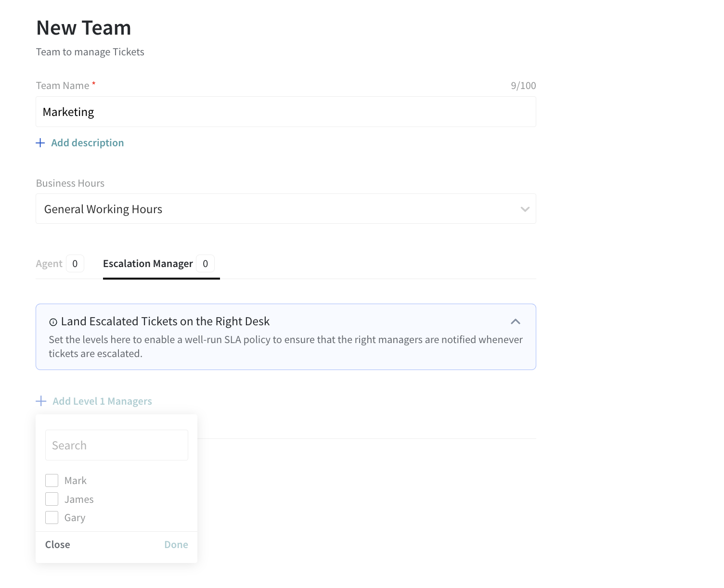Screen dimensions: 724x588
Task: Click the Mark name label in the list
Action: pyautogui.click(x=76, y=481)
